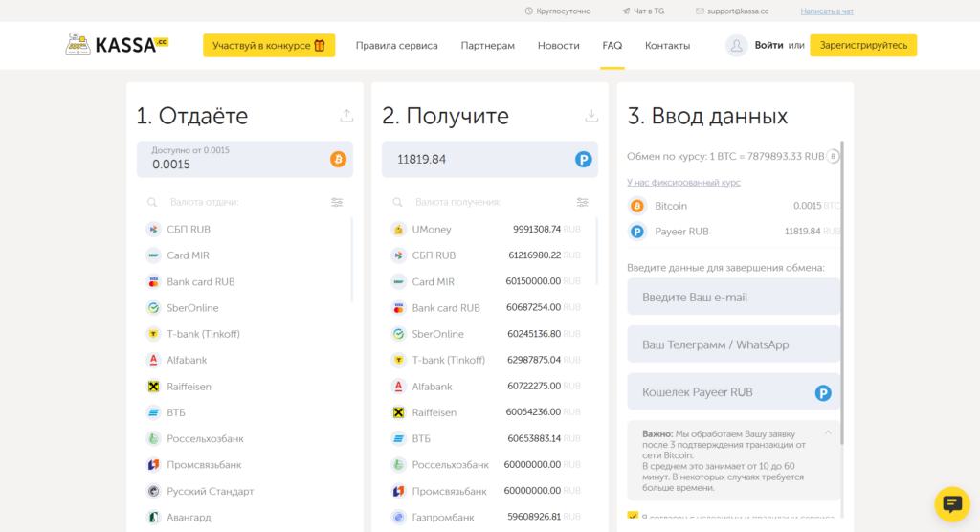Viewport: 980px width, 532px height.
Task: Open filter settings for Валюта получения
Action: coord(582,202)
